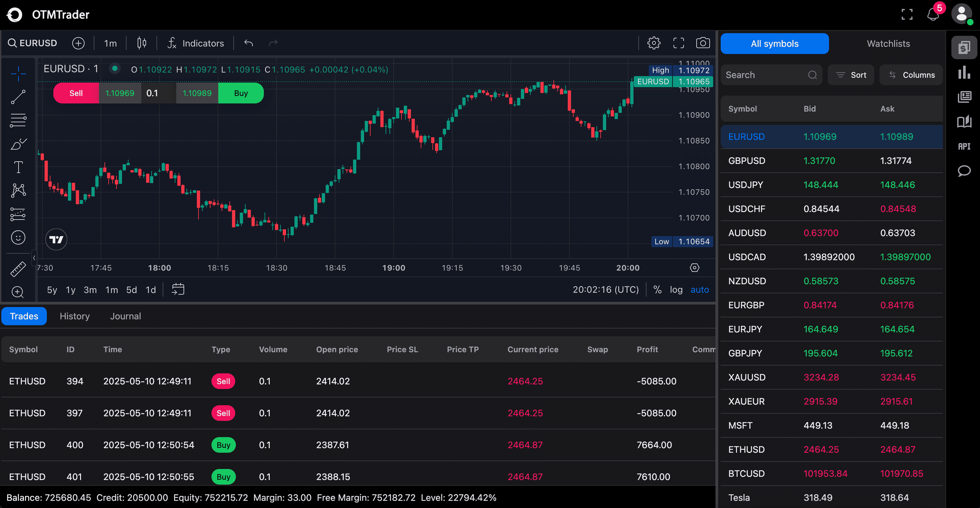Open chart settings gear
Viewport: 980px width, 508px height.
[654, 43]
